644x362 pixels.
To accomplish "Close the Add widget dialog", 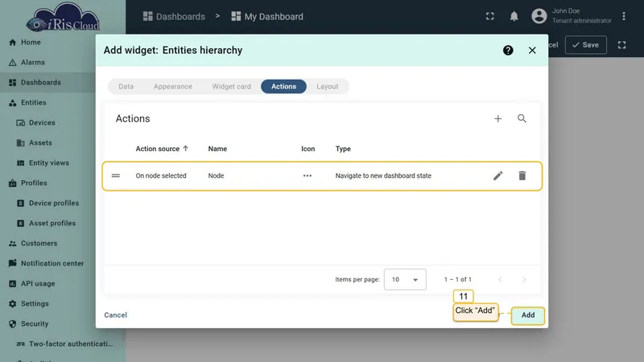I will (x=532, y=50).
